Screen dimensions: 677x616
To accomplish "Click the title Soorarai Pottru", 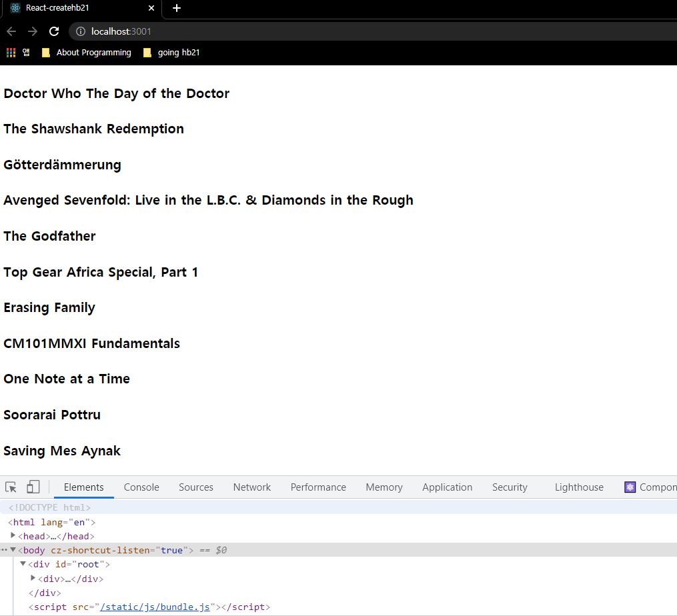I will [x=52, y=415].
